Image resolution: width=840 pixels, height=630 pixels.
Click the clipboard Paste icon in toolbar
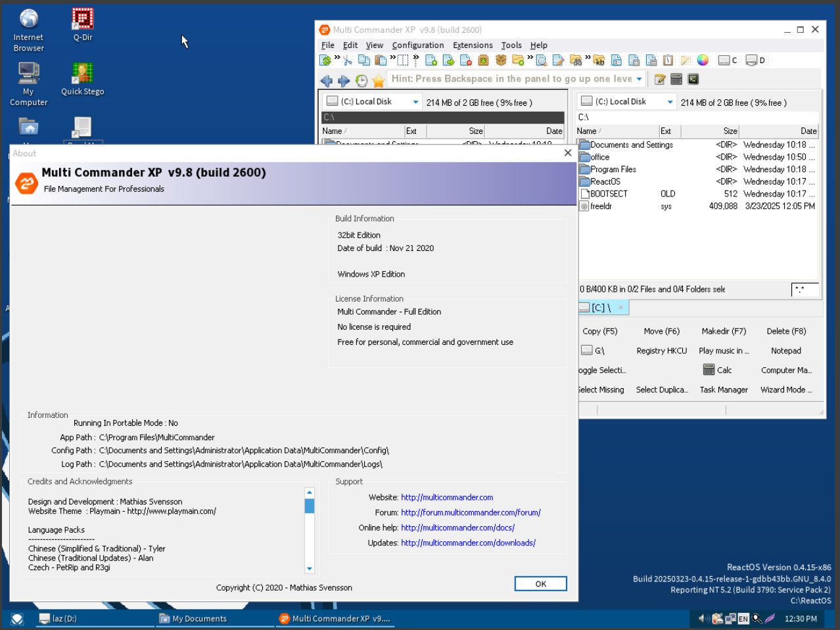(381, 60)
